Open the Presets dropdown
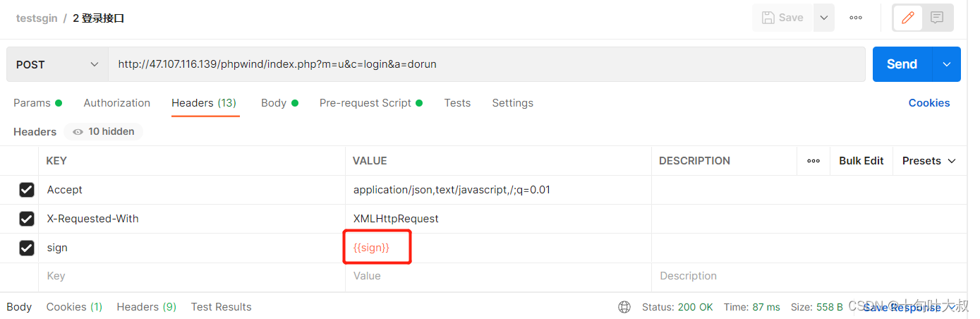Screen dimensions: 980x319 tap(928, 161)
